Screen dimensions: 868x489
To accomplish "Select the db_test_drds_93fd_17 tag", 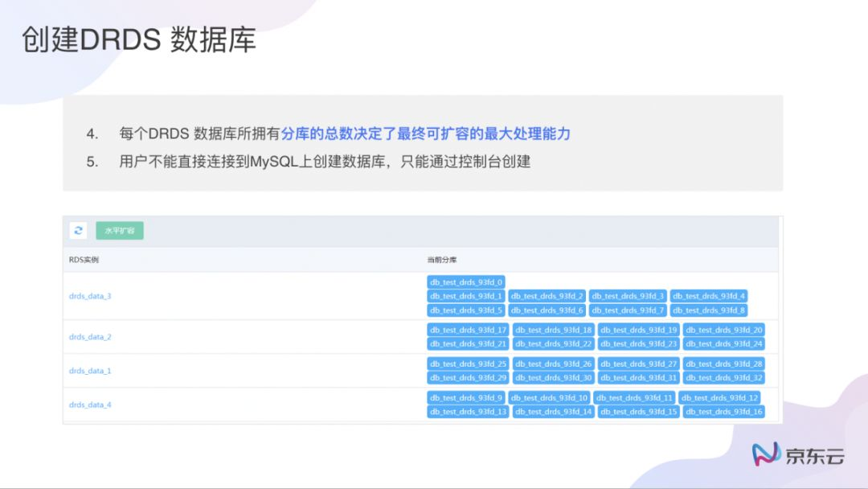I will 468,330.
